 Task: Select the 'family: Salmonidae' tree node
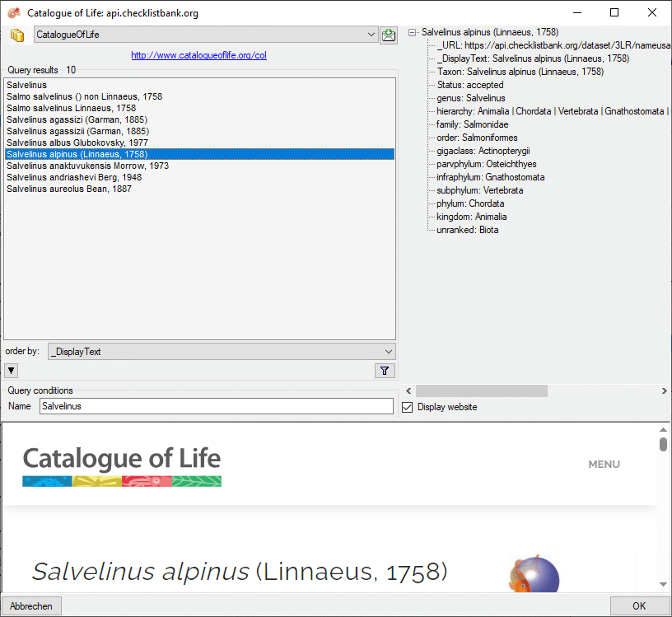click(x=472, y=124)
